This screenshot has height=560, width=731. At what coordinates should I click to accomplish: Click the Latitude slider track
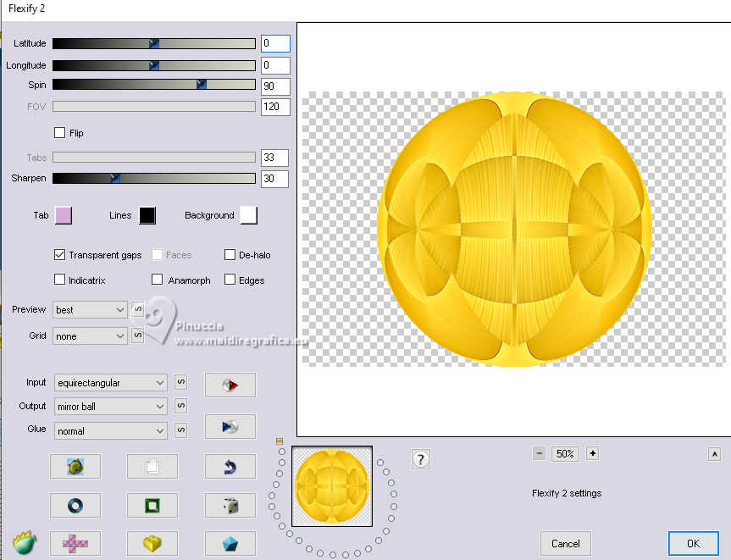[x=154, y=43]
